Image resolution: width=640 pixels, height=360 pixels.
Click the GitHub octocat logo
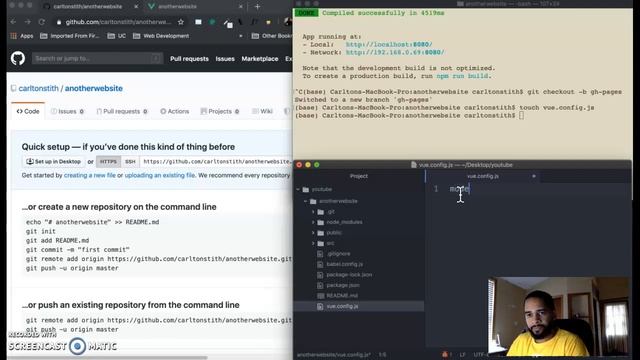[18, 58]
